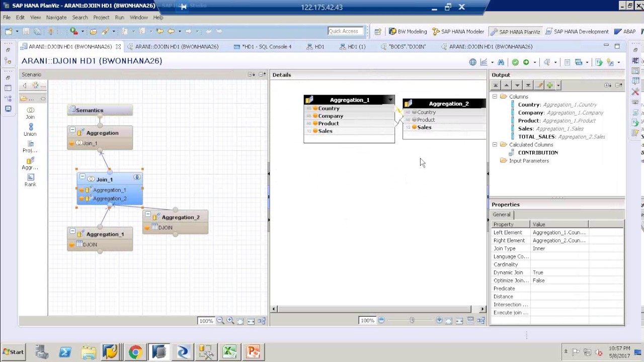Click the back arrow navigation icon
The image size is (644, 362).
[x=171, y=31]
